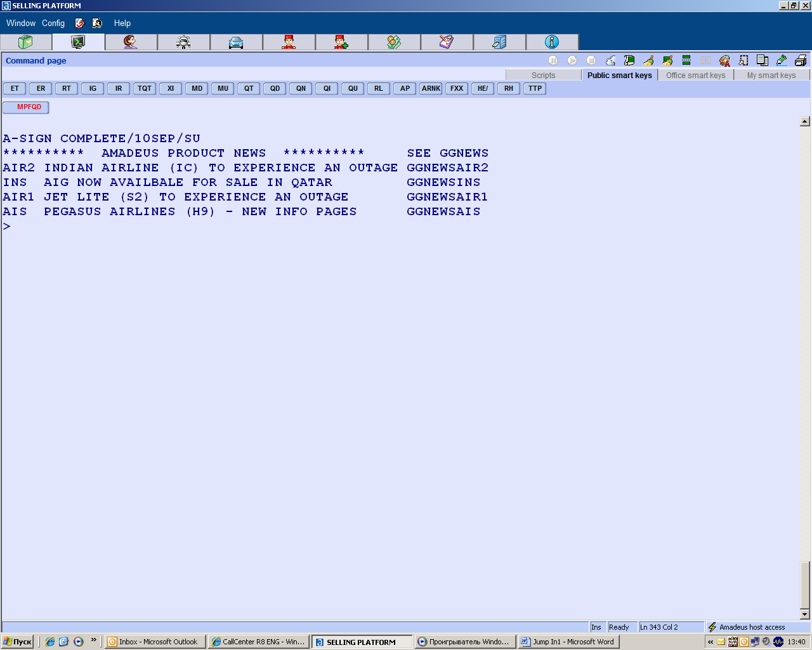
Task: Click the IR smart key
Action: (119, 89)
